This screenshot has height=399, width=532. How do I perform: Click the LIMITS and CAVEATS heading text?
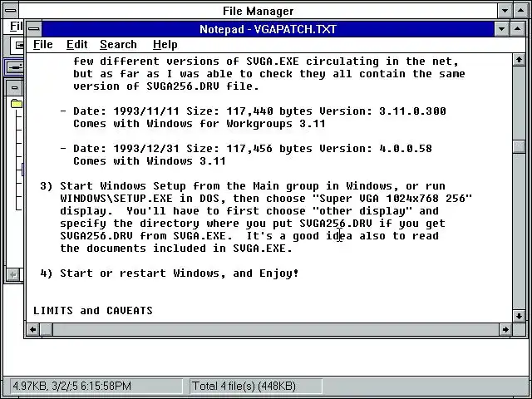[93, 310]
